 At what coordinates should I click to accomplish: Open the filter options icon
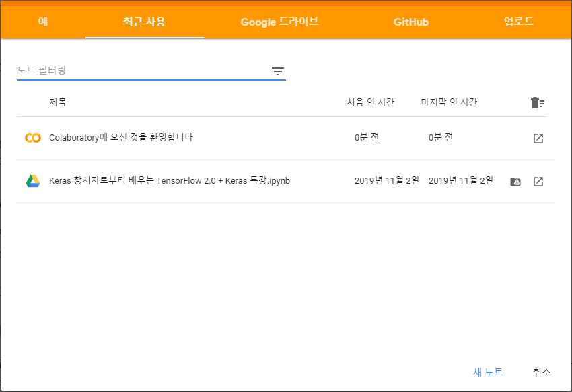[278, 71]
